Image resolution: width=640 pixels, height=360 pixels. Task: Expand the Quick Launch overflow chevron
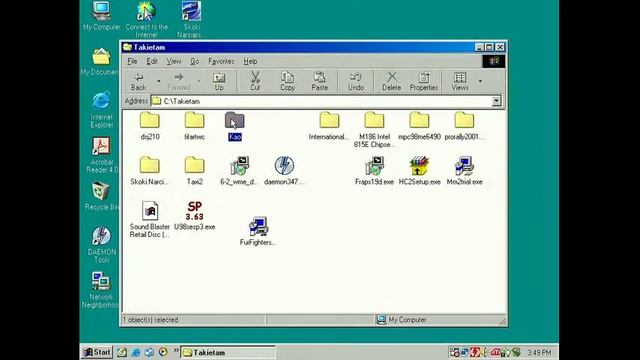(x=176, y=350)
